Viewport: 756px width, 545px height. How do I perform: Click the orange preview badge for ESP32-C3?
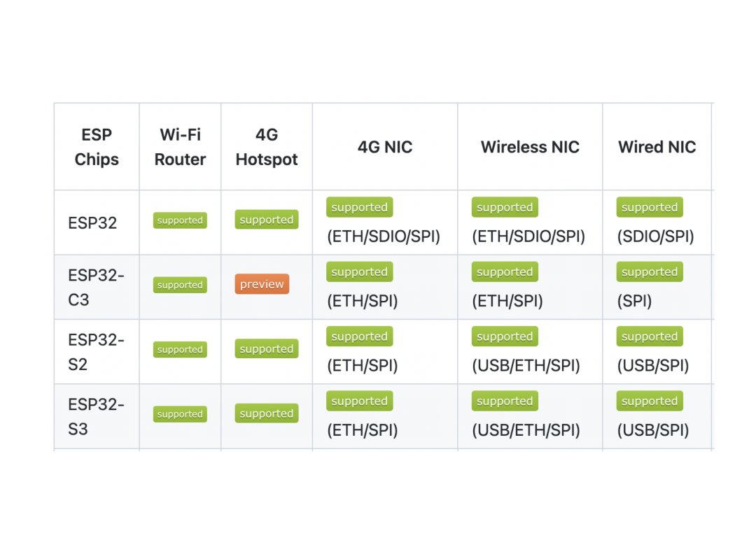(x=262, y=284)
